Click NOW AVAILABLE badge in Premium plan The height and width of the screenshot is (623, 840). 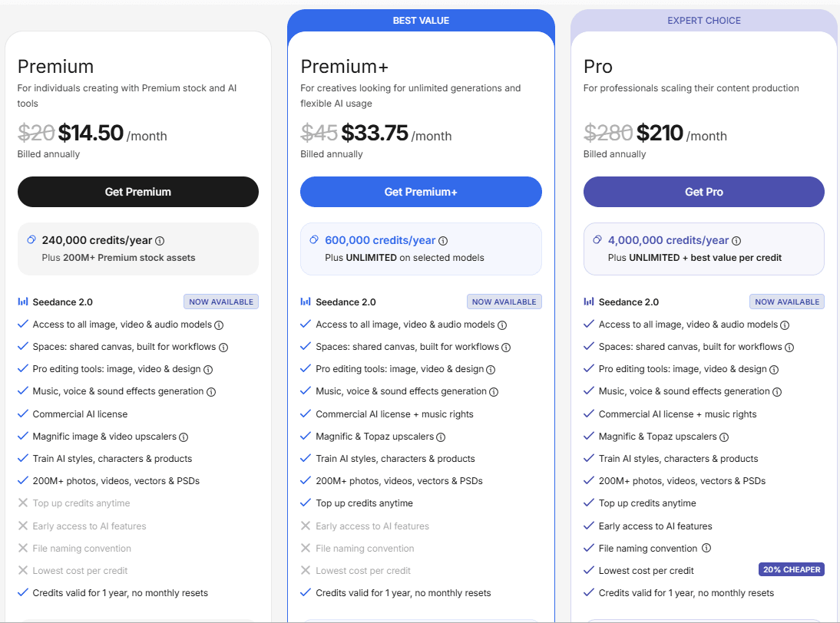point(221,302)
